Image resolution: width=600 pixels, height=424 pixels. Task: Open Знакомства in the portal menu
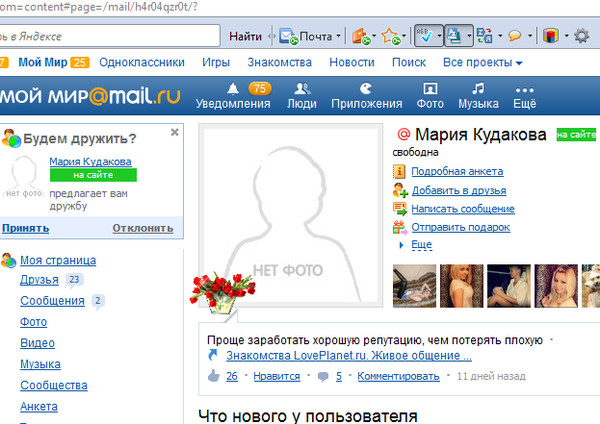279,62
